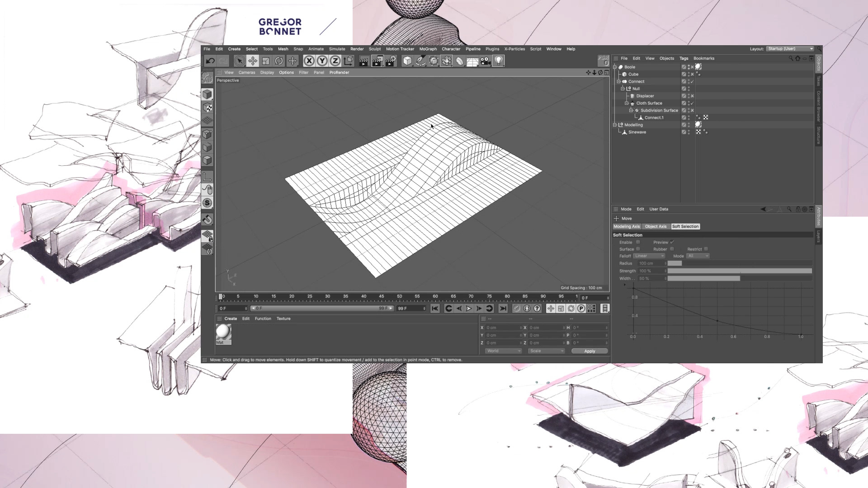Toggle the Rubber checkbox
Screen dimensions: 868x488
672,249
